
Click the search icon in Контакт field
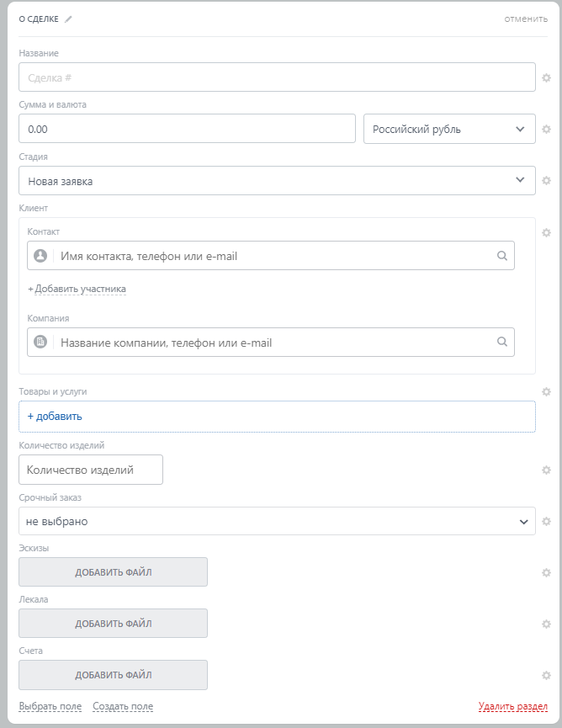point(502,256)
